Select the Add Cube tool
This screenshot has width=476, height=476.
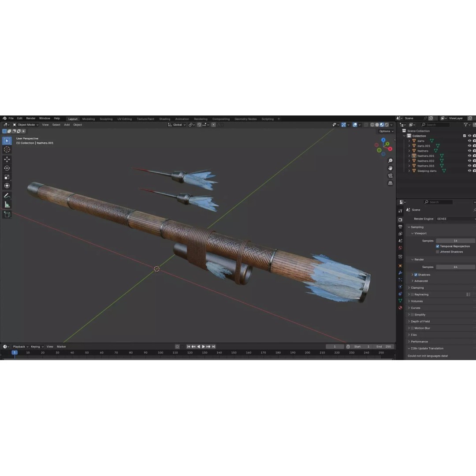[x=7, y=215]
